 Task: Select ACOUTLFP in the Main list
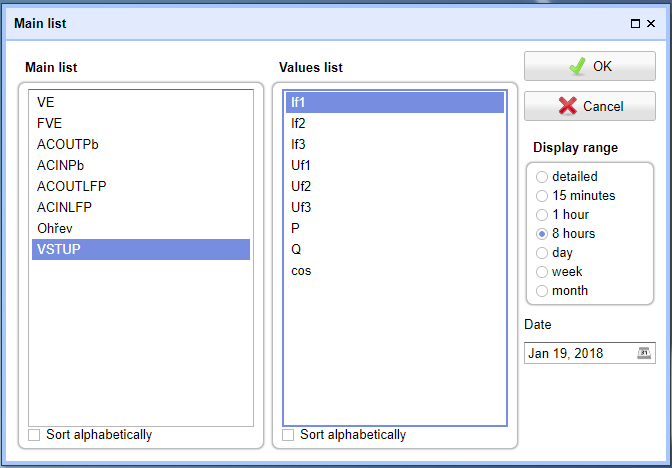(141, 186)
